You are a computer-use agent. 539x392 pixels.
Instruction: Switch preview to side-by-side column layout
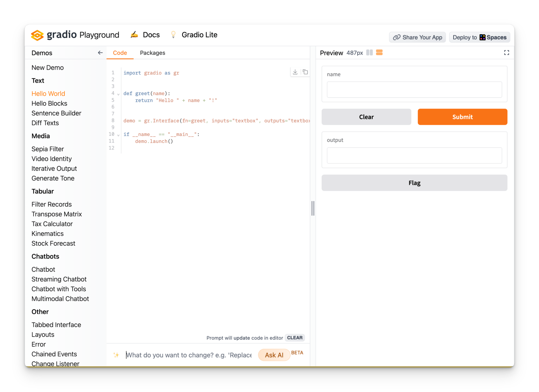(x=370, y=53)
